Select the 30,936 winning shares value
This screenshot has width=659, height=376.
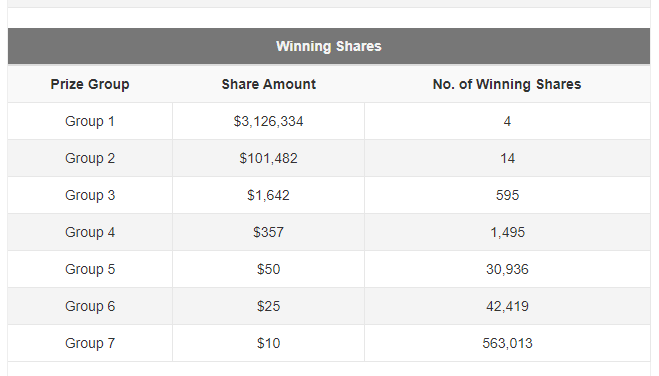click(507, 269)
